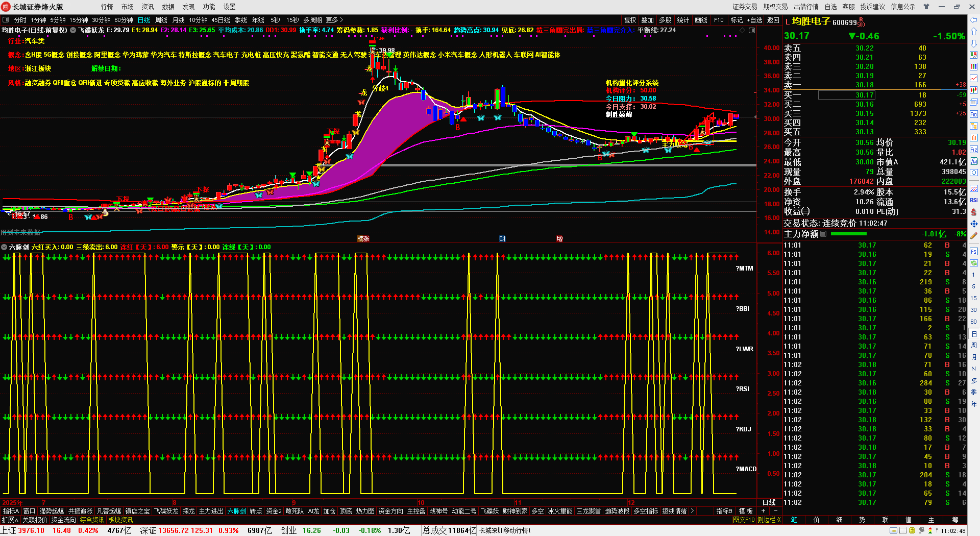The image size is (980, 536).
Task: Open the 画线 tools
Action: point(701,20)
